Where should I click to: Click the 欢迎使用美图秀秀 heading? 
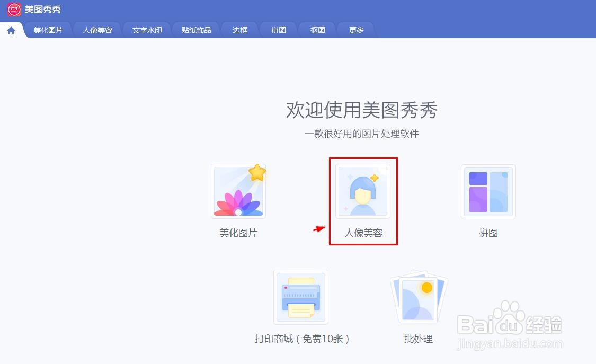click(x=361, y=110)
